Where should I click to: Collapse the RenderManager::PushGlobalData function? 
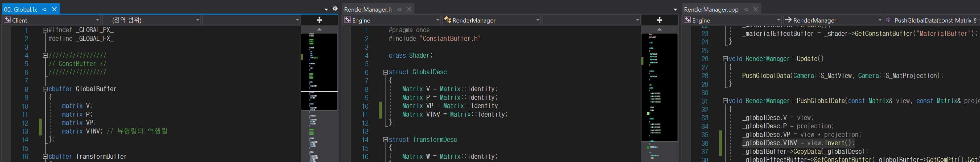725,101
